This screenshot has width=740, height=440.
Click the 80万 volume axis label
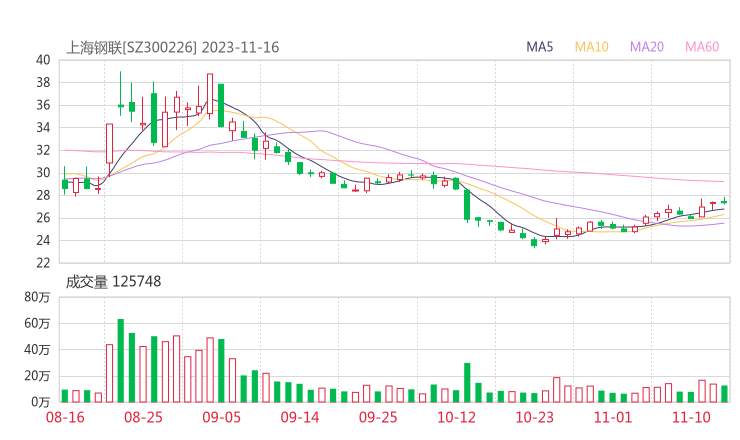click(37, 297)
